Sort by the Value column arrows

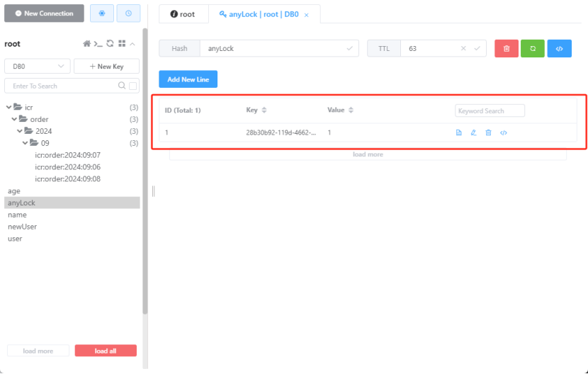(351, 110)
